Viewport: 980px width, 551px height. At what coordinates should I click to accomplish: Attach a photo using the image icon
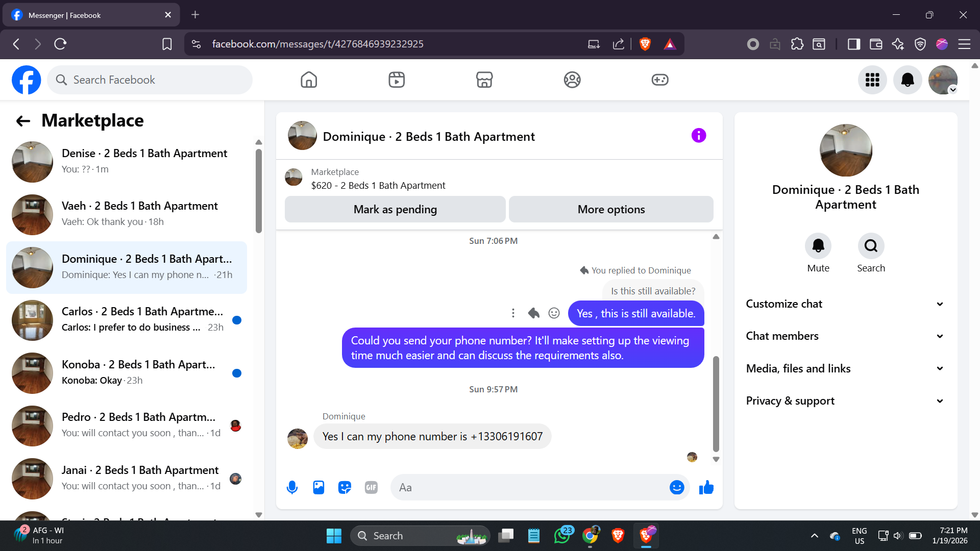[318, 488]
